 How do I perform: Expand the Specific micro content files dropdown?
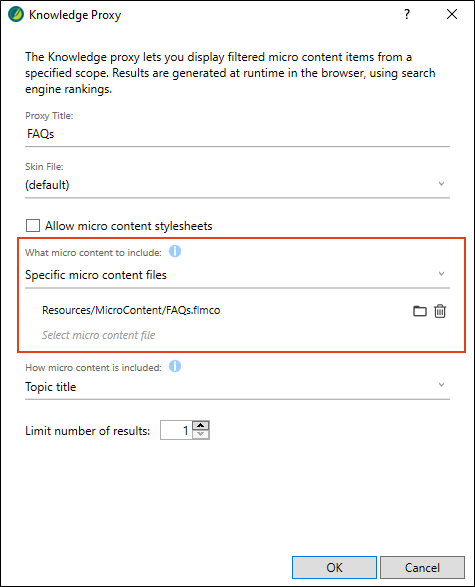point(237,274)
